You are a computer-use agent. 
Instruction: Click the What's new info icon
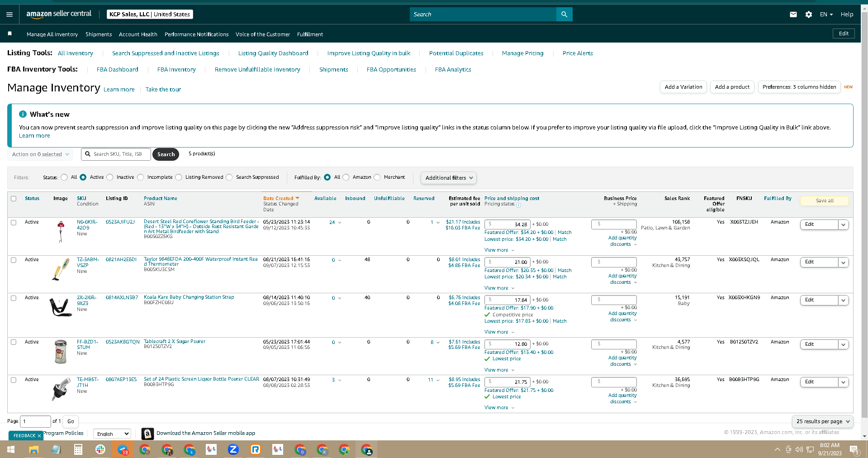[x=23, y=114]
